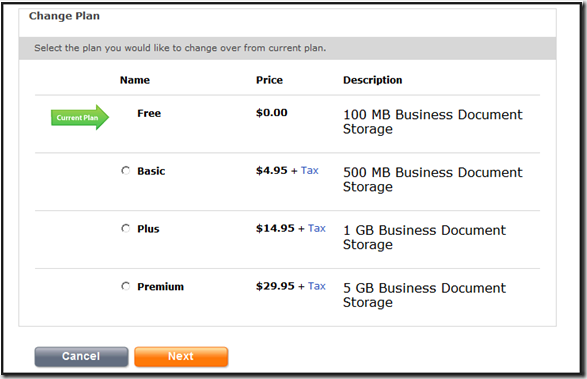The height and width of the screenshot is (379, 587).
Task: Select the Plus plan radio button
Action: 125,228
